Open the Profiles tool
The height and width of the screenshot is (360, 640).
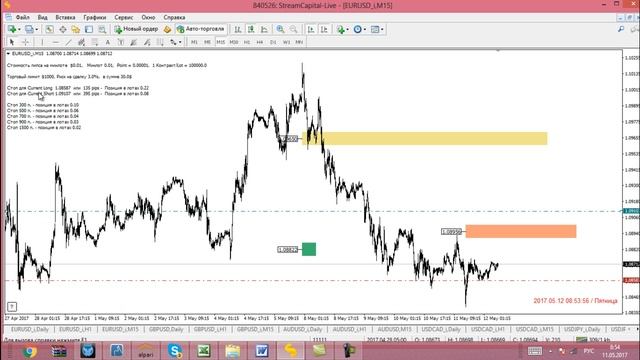[29, 29]
